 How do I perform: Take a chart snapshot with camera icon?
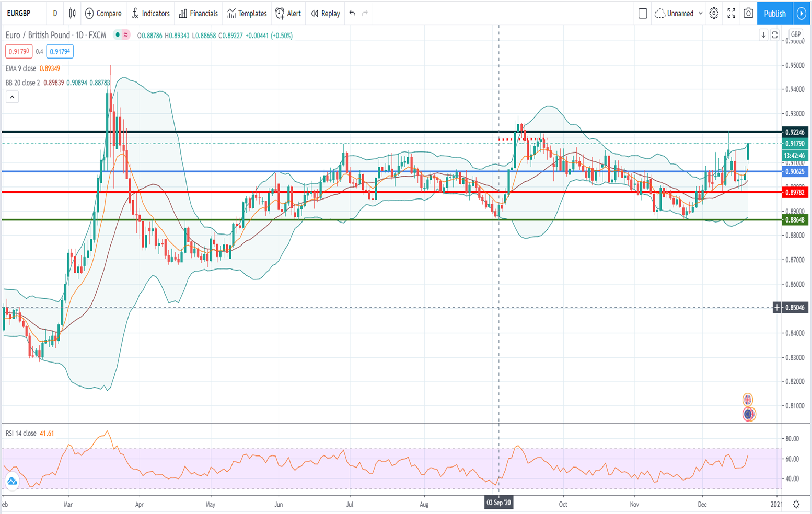click(x=748, y=14)
